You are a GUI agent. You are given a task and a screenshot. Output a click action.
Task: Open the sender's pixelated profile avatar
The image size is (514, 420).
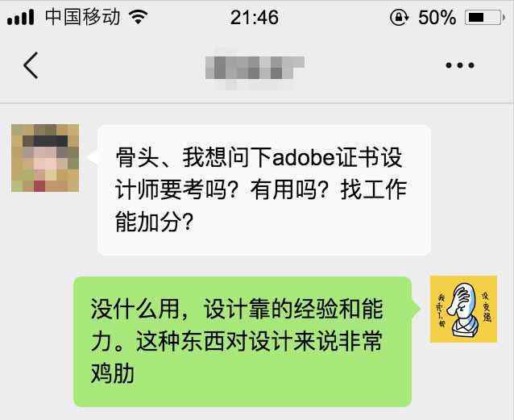45,158
